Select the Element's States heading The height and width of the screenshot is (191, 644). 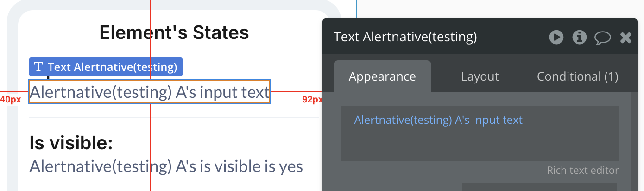(174, 32)
